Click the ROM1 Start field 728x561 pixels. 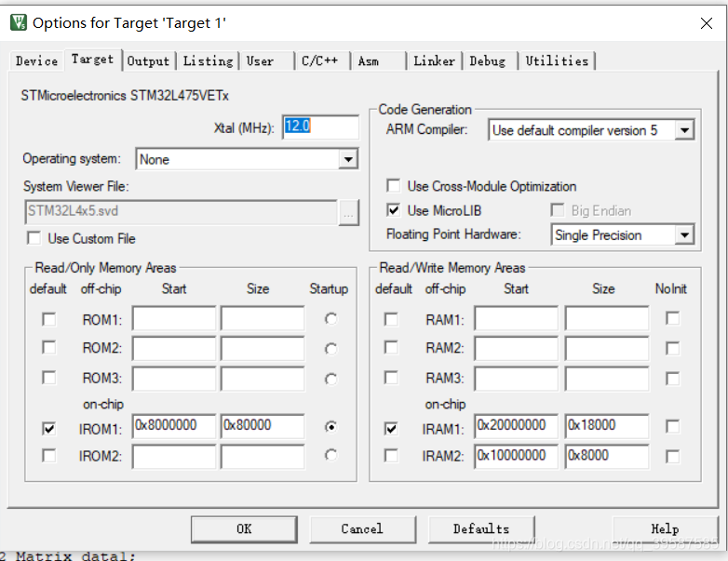[174, 318]
